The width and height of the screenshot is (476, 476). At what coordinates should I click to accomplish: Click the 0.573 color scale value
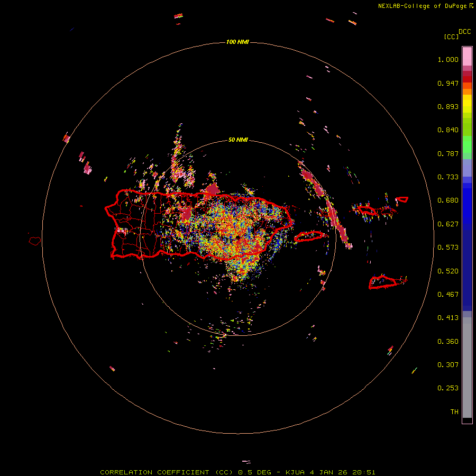pos(448,248)
